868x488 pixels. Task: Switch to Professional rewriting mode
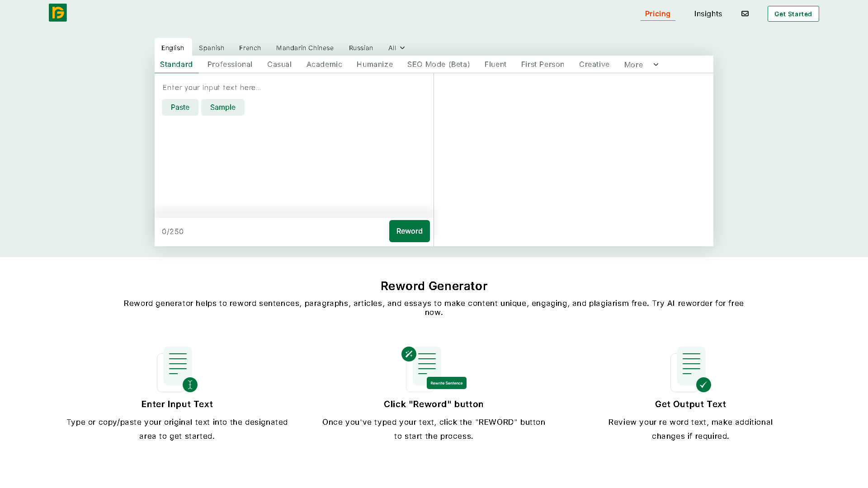point(230,64)
